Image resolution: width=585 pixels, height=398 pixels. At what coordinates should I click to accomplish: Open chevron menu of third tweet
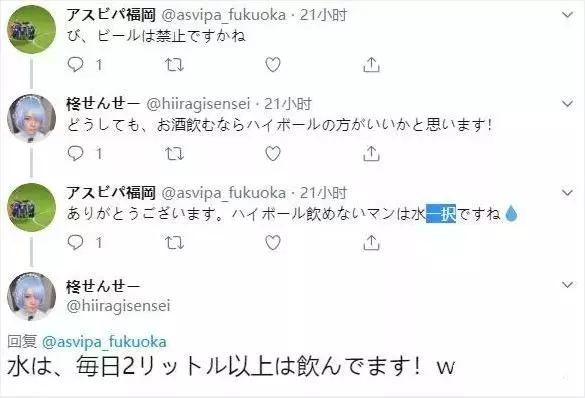(567, 192)
